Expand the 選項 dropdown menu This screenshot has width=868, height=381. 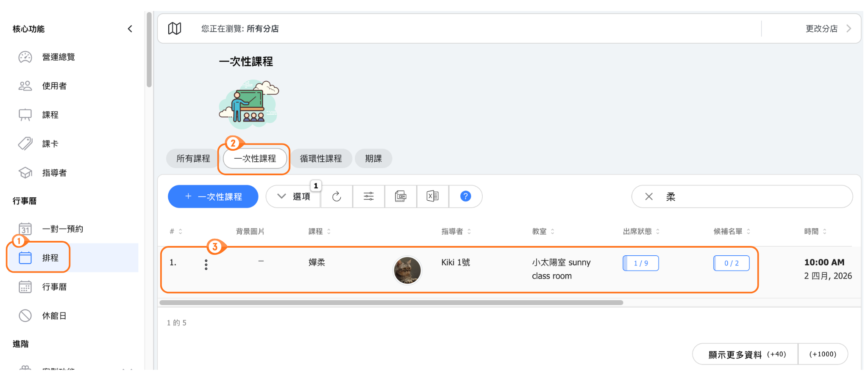pos(294,196)
